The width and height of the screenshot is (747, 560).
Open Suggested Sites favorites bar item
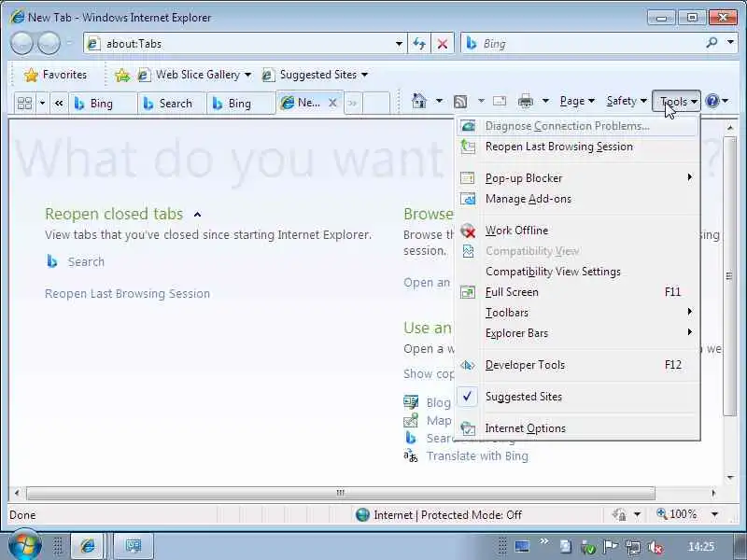point(309,75)
